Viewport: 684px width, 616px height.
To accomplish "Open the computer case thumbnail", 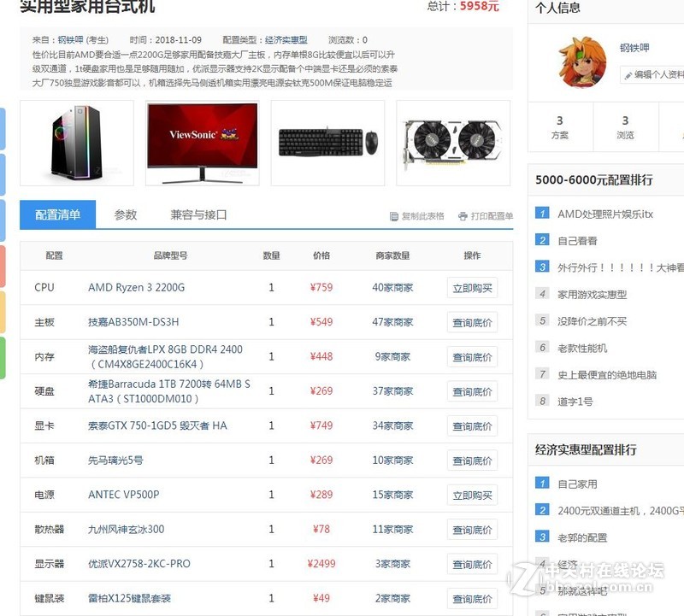I will click(x=77, y=143).
